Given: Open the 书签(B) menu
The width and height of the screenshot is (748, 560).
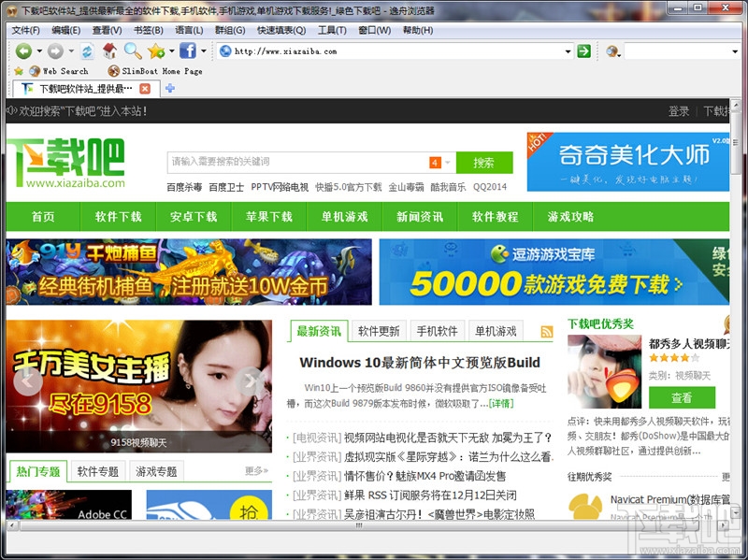Looking at the screenshot, I should tap(149, 30).
